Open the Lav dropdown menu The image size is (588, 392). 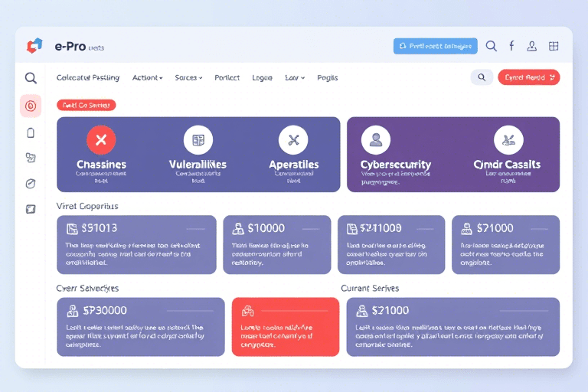pos(295,77)
